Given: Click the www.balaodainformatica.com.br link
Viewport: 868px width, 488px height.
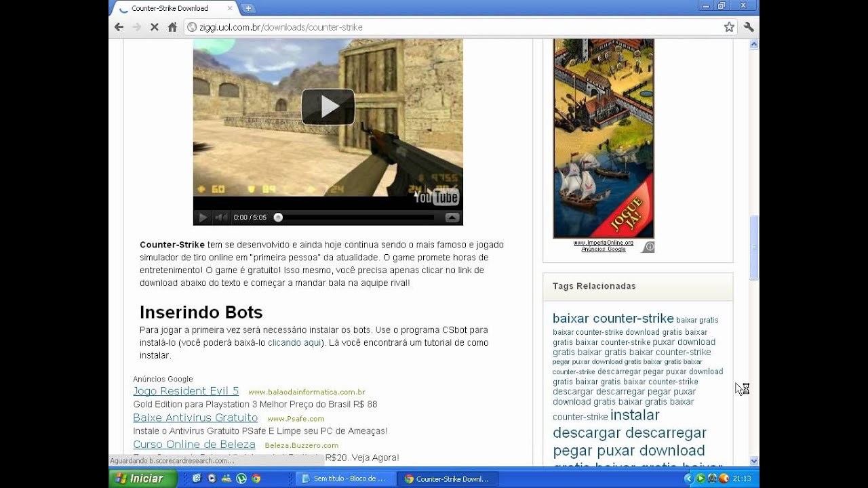Looking at the screenshot, I should pyautogui.click(x=307, y=392).
